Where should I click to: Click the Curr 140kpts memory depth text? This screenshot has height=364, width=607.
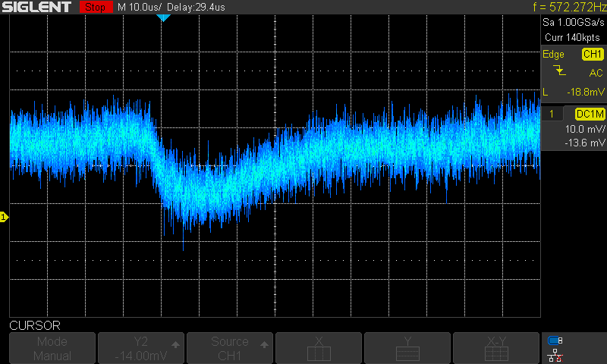click(572, 37)
